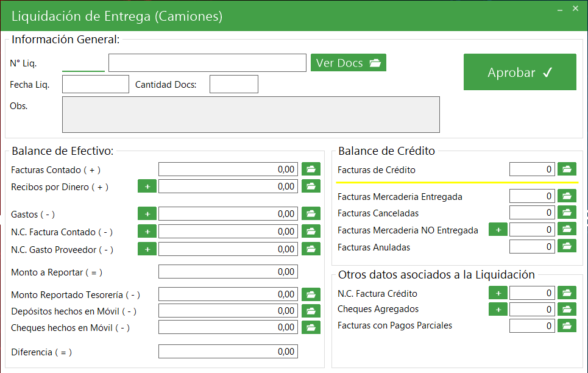Image resolution: width=588 pixels, height=373 pixels.
Task: Click plus icon beside Recibos por Dinero
Action: pos(147,187)
